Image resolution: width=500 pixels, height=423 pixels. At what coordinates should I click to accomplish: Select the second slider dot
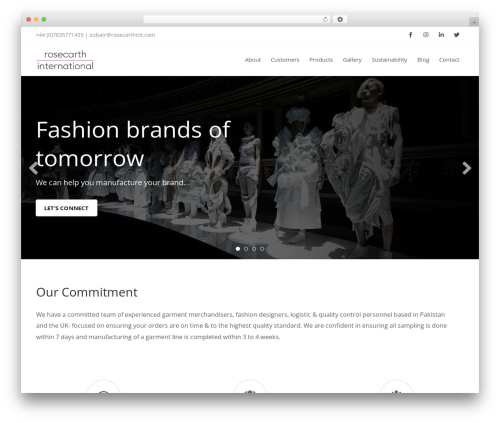246,249
